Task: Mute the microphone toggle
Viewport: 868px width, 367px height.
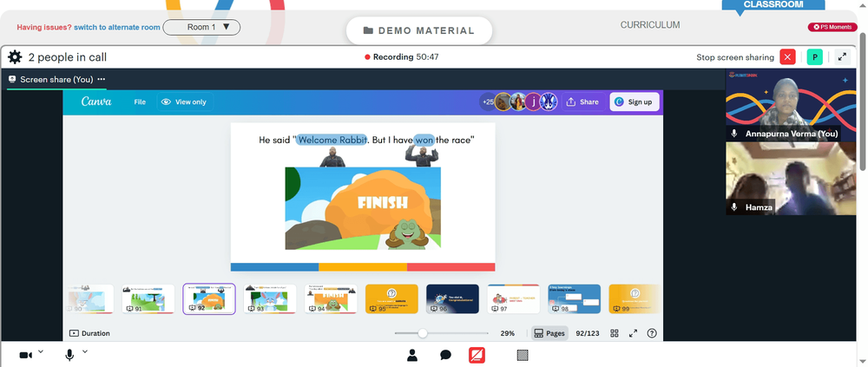Action: [69, 355]
